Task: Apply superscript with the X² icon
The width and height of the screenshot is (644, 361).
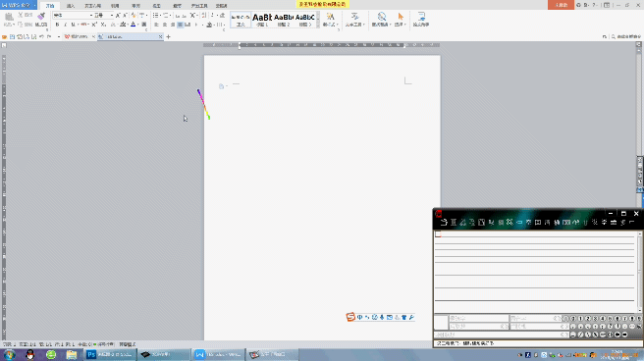Action: click(94, 25)
